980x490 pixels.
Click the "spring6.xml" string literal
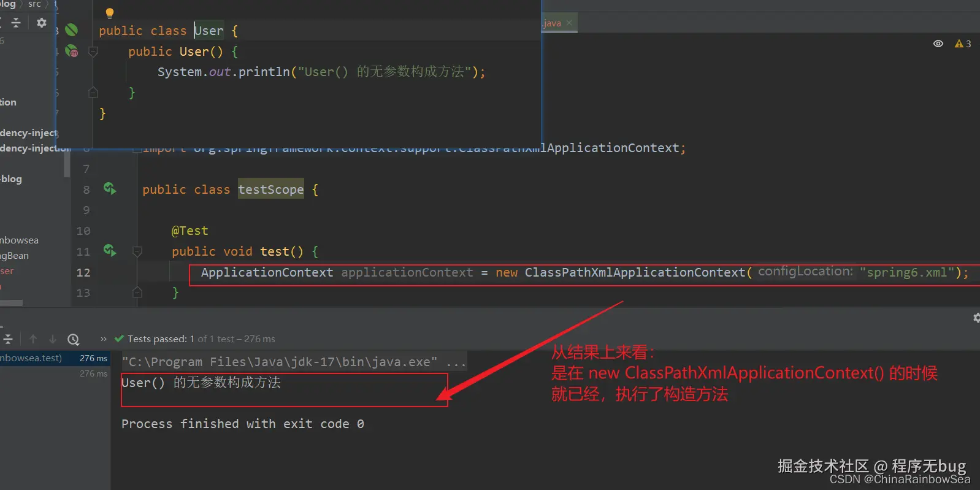(x=907, y=272)
